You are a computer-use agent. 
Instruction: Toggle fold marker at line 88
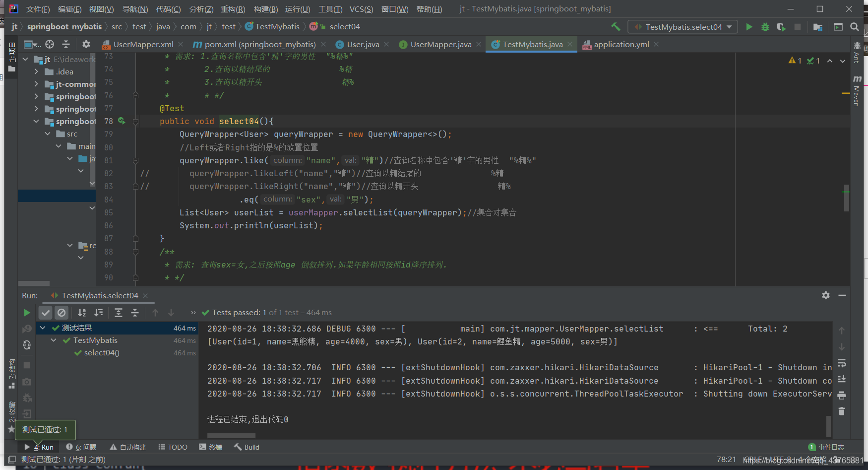click(135, 252)
